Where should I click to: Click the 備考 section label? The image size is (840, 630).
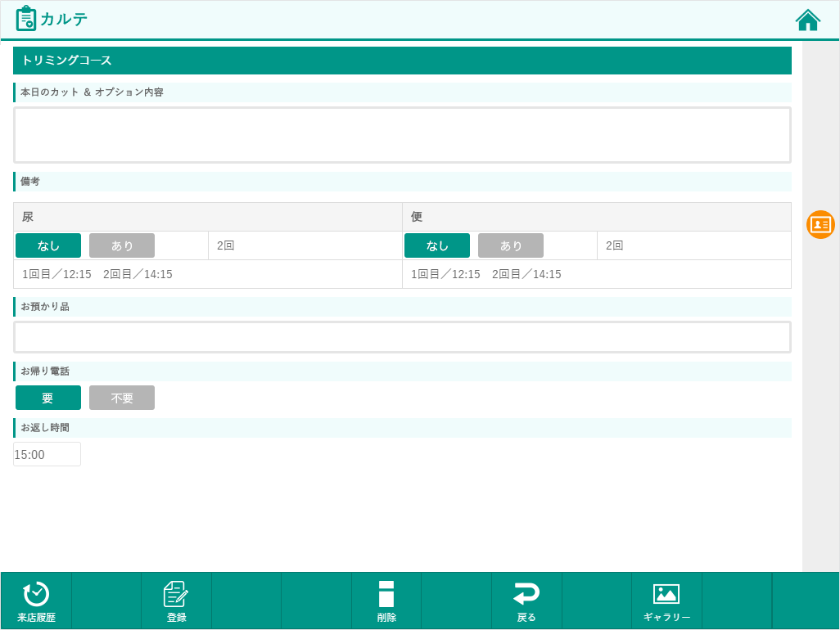click(402, 182)
